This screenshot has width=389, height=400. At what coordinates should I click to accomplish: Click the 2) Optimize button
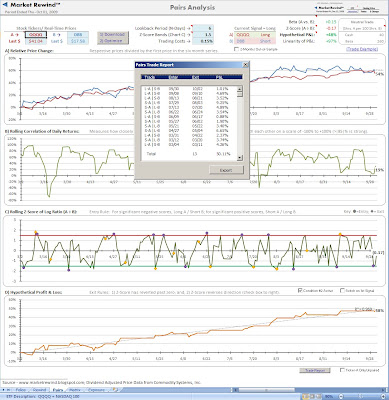[x=112, y=41]
